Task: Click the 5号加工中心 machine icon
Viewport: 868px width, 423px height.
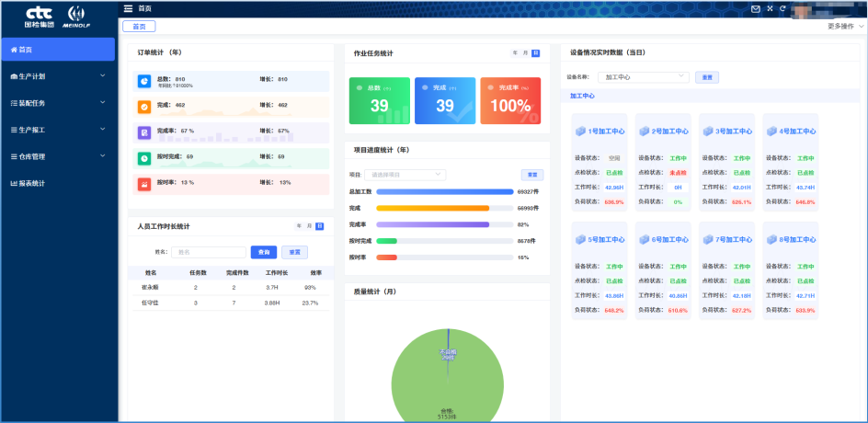Action: [581, 239]
